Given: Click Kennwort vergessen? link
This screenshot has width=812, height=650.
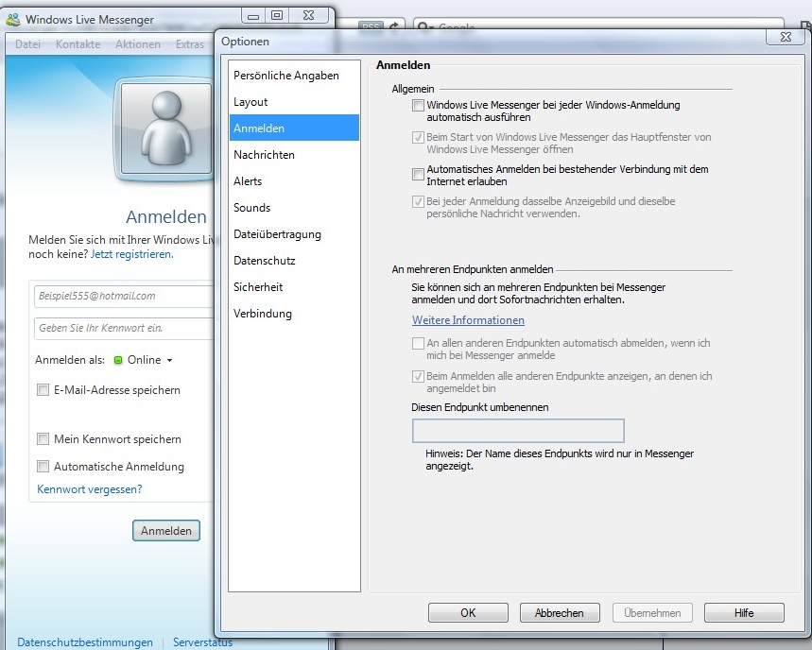Looking at the screenshot, I should point(89,489).
